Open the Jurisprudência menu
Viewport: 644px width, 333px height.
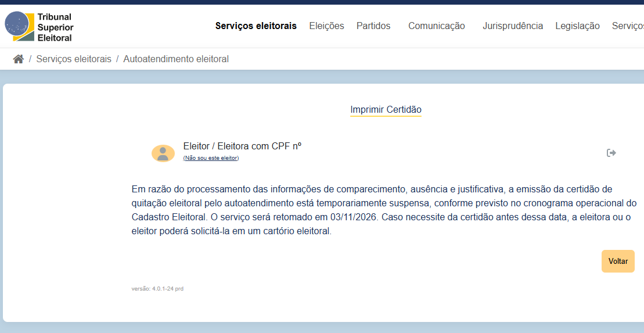click(513, 26)
